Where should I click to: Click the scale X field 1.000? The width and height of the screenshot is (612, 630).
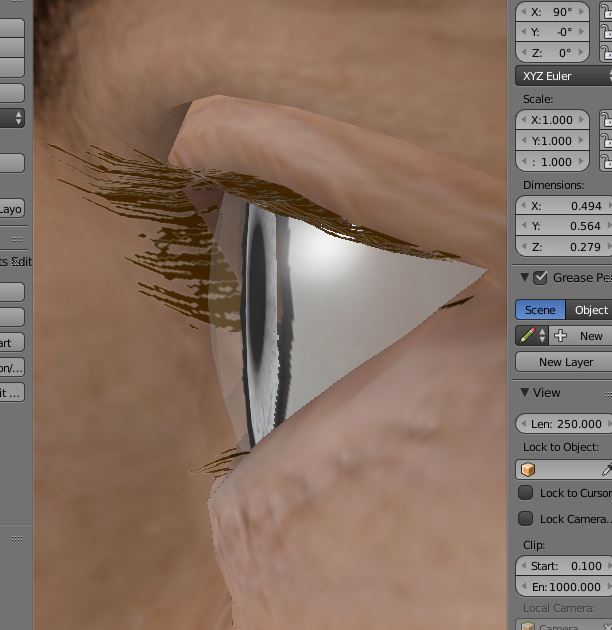tap(553, 119)
